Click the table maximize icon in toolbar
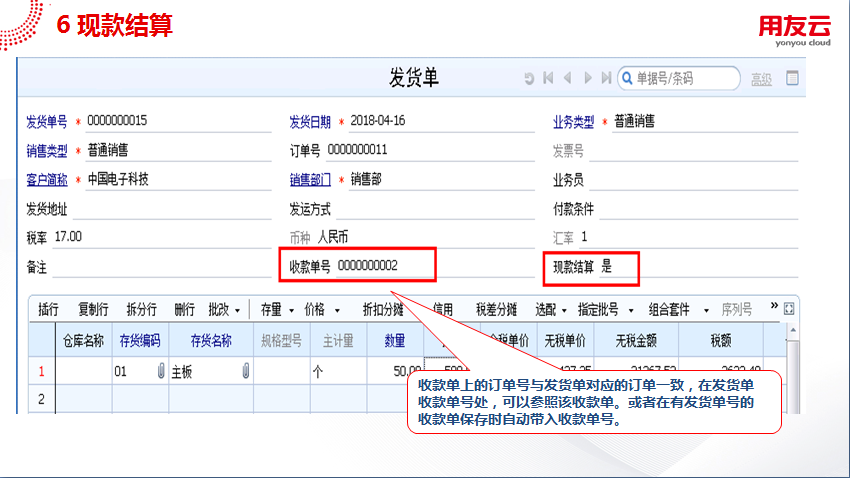850x478 pixels. tap(789, 308)
